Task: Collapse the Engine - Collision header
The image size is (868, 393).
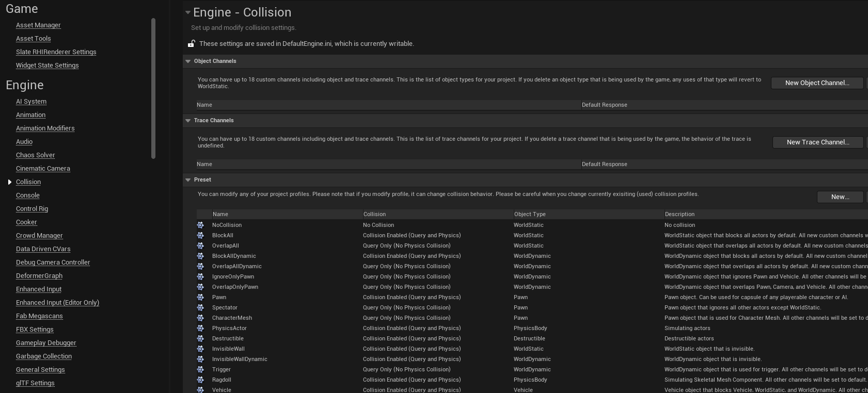Action: [x=188, y=12]
